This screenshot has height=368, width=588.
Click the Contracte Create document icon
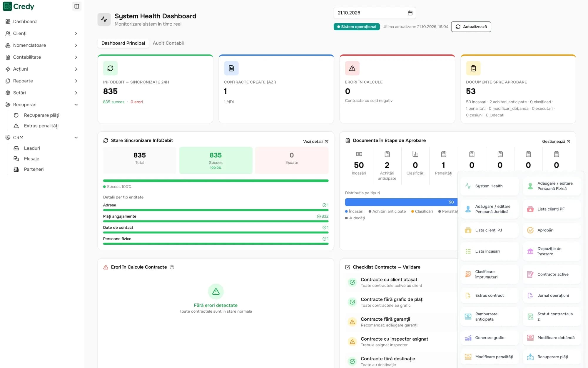pos(231,68)
